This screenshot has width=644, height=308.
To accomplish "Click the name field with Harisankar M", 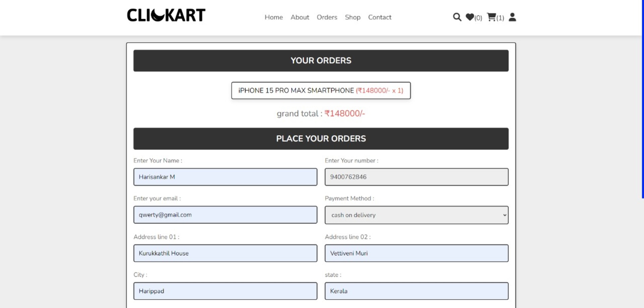I will point(225,177).
